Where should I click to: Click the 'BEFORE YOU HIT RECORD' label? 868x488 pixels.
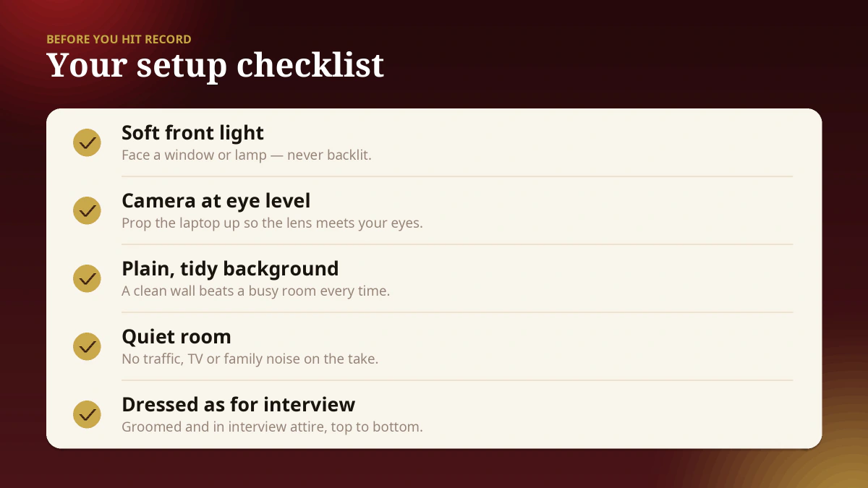pos(119,39)
